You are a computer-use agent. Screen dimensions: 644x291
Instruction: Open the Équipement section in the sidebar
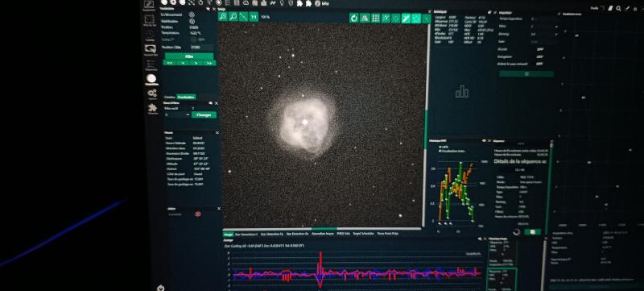[x=149, y=6]
